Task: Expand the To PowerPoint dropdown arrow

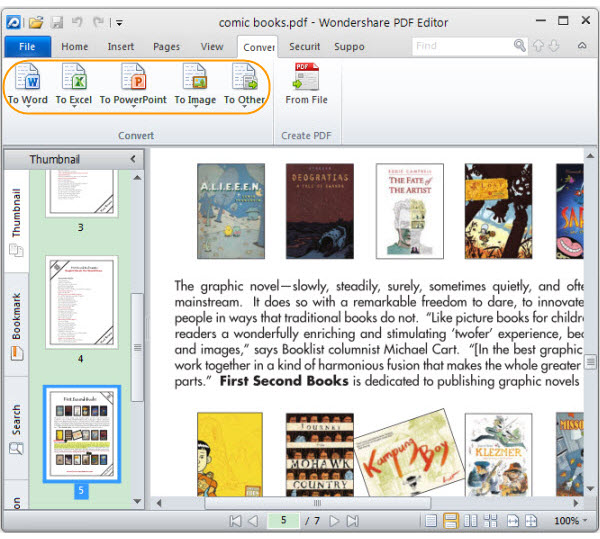Action: pyautogui.click(x=134, y=107)
